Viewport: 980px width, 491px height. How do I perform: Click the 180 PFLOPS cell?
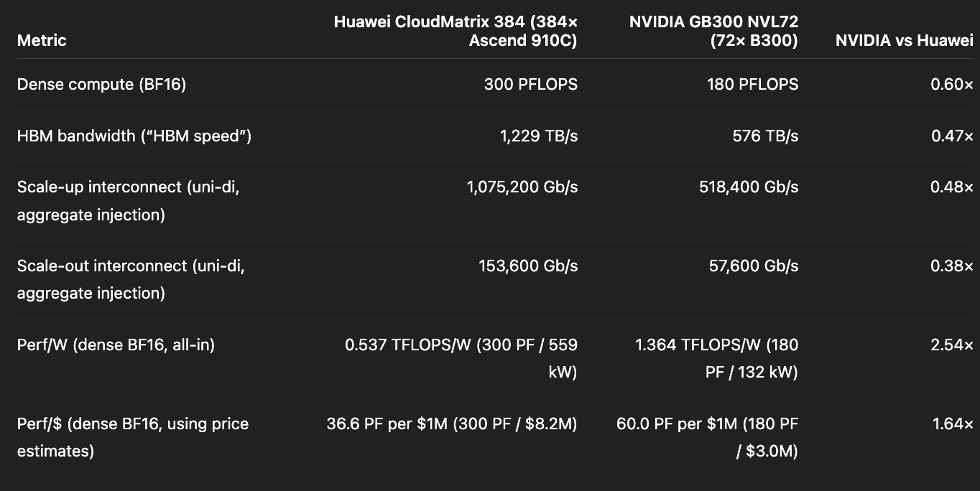point(752,84)
